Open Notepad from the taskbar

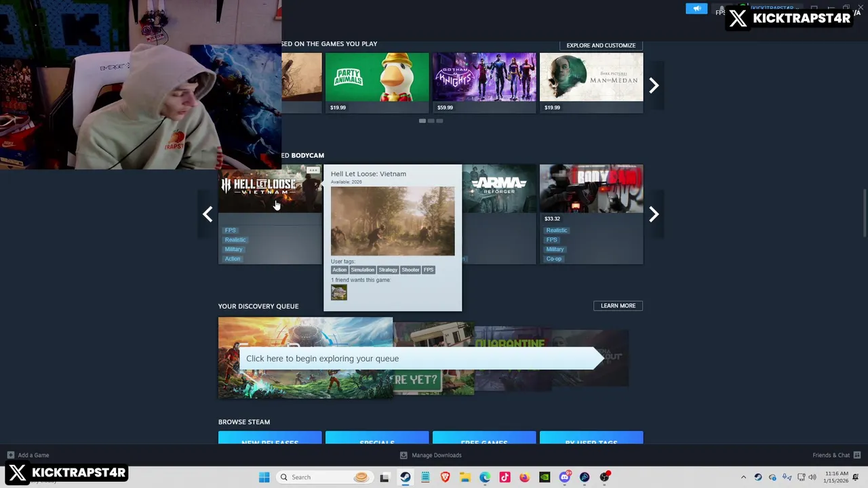(x=425, y=477)
